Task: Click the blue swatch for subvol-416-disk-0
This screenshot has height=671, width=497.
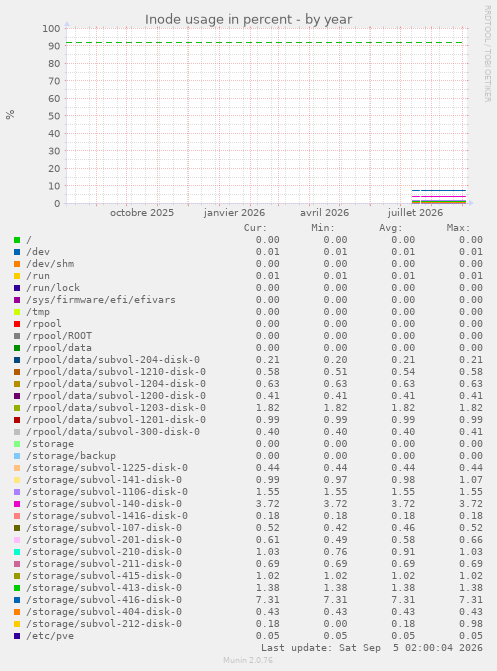Action: pyautogui.click(x=17, y=600)
